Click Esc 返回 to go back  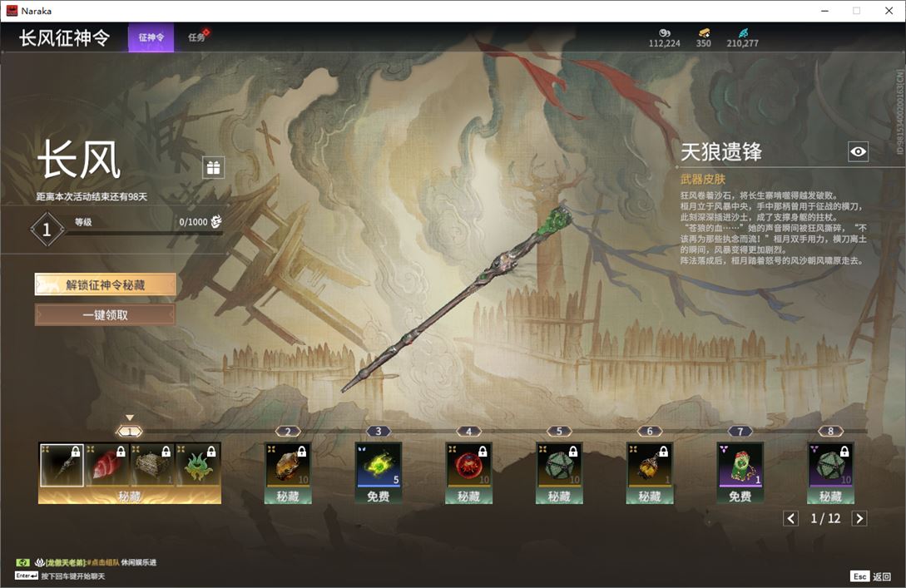[871, 576]
